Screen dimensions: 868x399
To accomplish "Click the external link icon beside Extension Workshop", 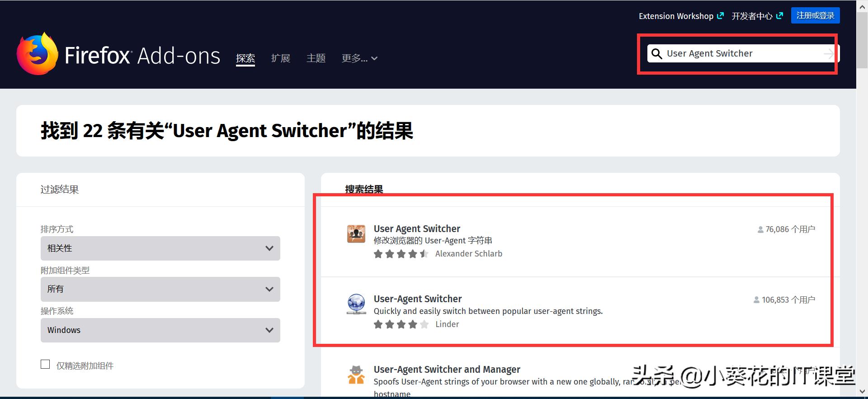I will pyautogui.click(x=720, y=16).
